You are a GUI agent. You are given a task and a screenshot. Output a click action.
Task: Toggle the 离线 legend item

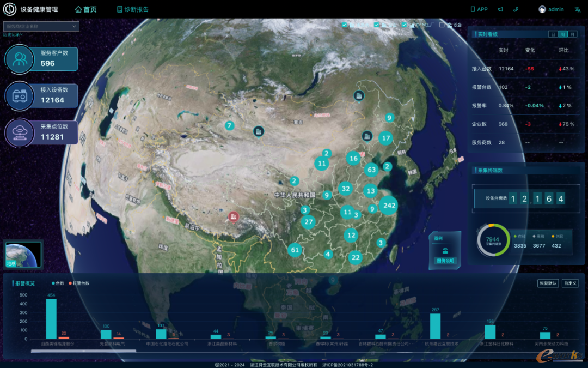click(x=538, y=237)
